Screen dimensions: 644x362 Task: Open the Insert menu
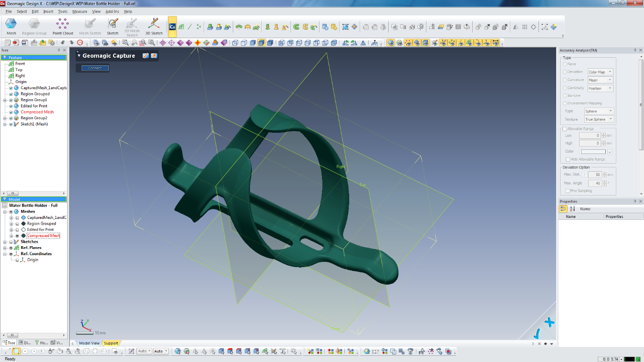tap(48, 11)
